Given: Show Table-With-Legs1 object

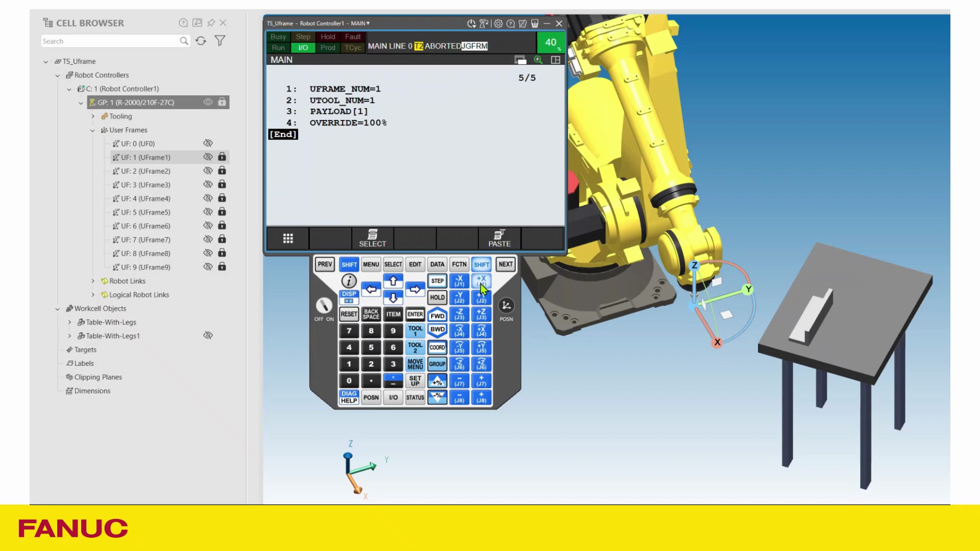Looking at the screenshot, I should pos(208,336).
